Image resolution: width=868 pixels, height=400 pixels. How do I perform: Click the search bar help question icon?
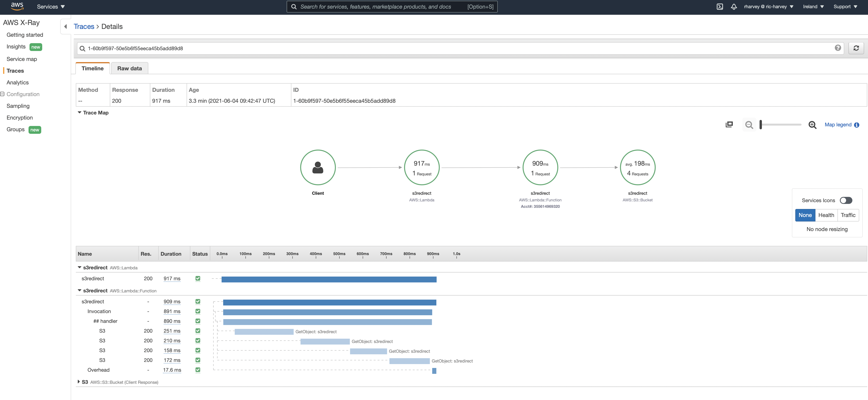838,48
